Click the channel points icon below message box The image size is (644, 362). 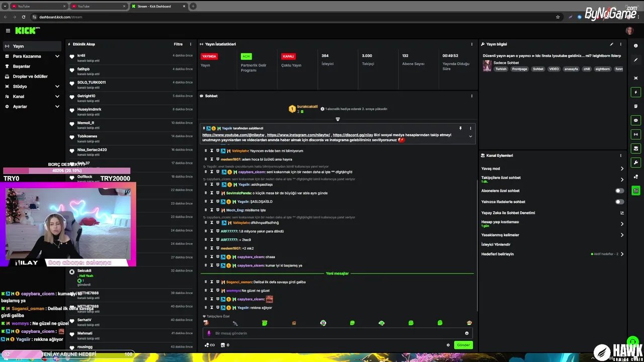(x=209, y=345)
